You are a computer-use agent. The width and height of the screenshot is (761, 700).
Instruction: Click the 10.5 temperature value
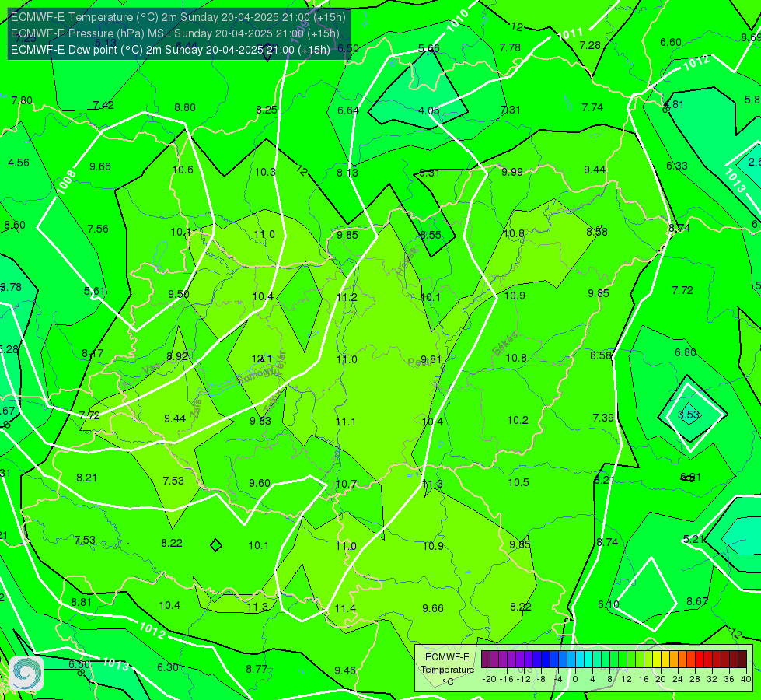point(518,482)
